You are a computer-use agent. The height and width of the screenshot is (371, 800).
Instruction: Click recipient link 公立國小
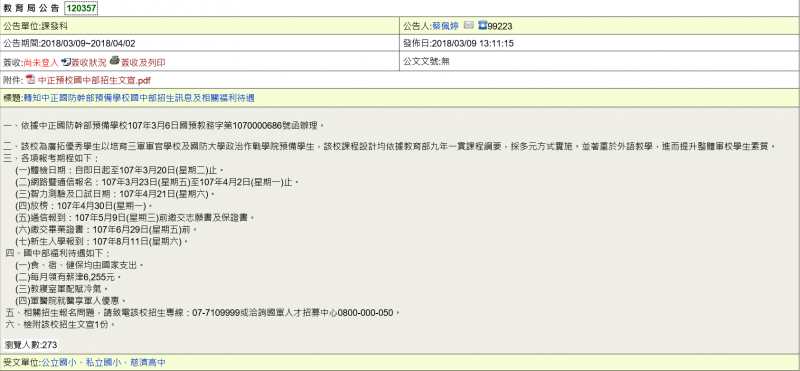click(58, 363)
